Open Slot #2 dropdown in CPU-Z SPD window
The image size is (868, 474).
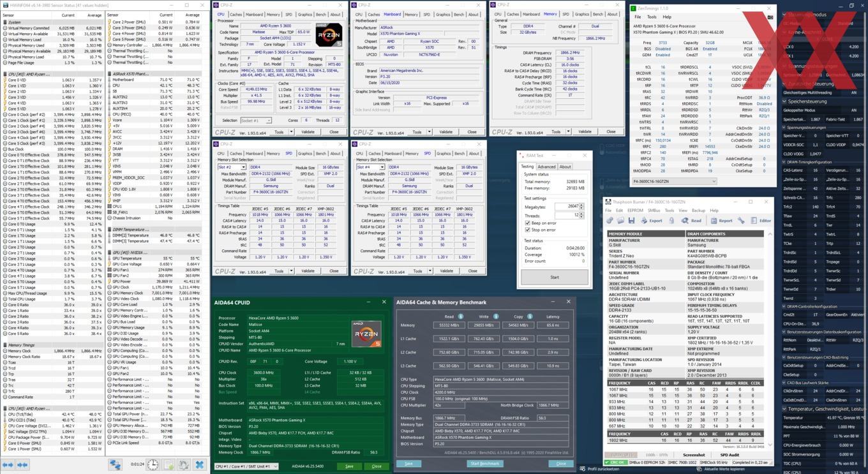click(231, 167)
